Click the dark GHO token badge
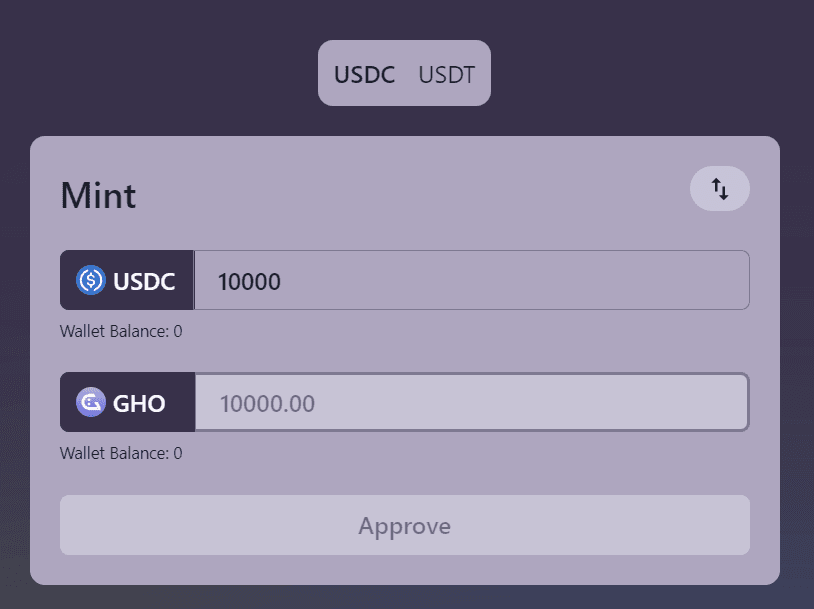This screenshot has height=609, width=814. [x=127, y=403]
